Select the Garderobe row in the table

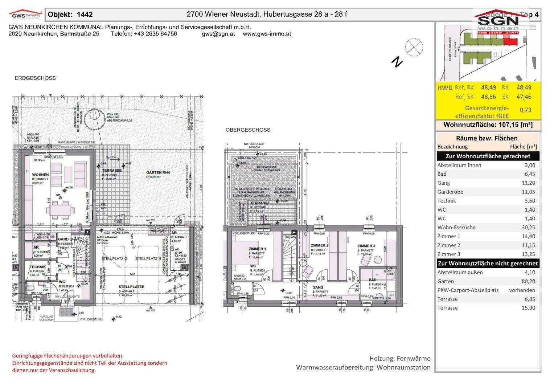tap(488, 192)
